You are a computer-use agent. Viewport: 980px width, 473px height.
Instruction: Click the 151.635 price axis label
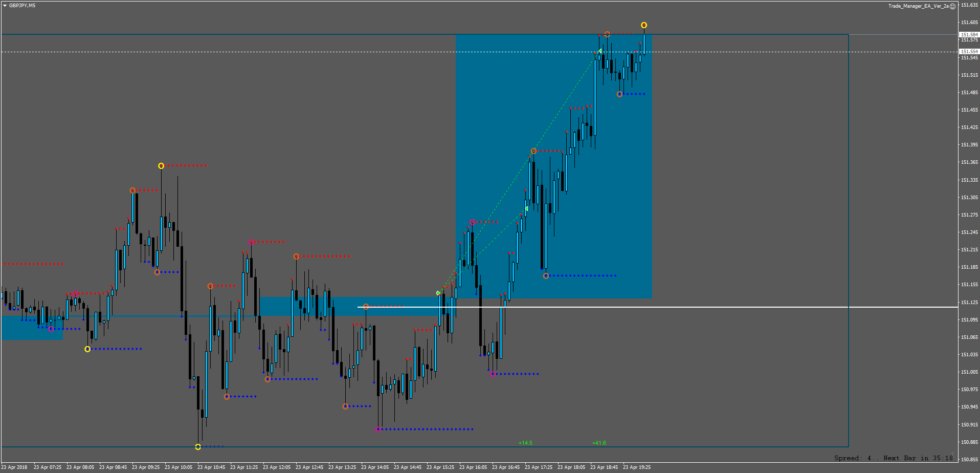(970, 5)
